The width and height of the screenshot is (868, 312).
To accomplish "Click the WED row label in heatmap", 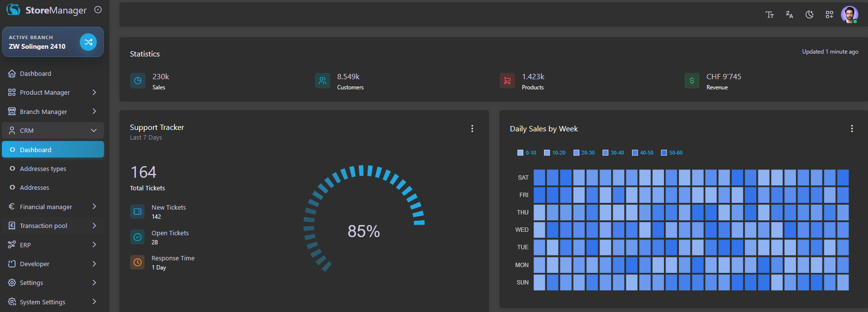I will (x=522, y=230).
